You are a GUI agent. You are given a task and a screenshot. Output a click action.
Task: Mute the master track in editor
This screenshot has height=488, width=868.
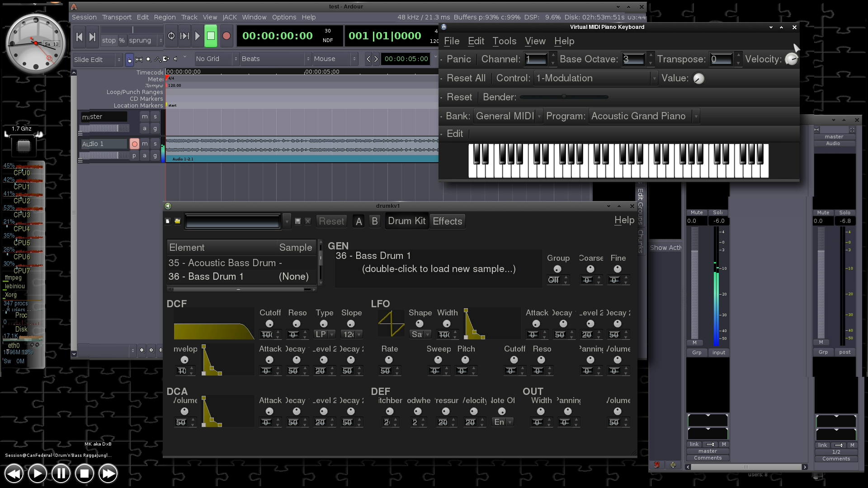click(x=145, y=117)
